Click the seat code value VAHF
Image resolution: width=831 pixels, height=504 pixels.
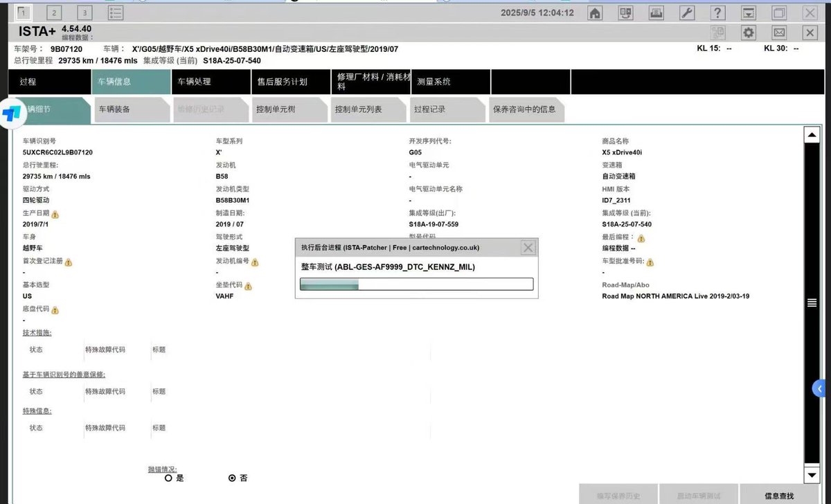pos(224,296)
